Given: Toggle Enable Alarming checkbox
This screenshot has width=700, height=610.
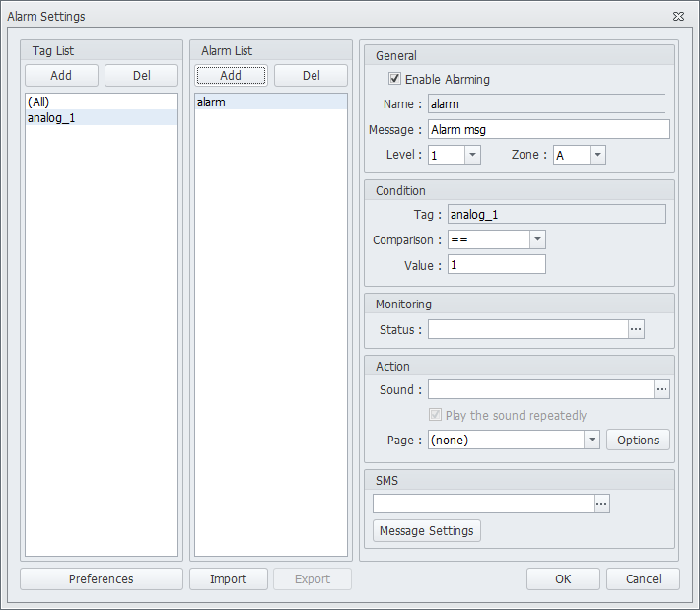Looking at the screenshot, I should 394,79.
